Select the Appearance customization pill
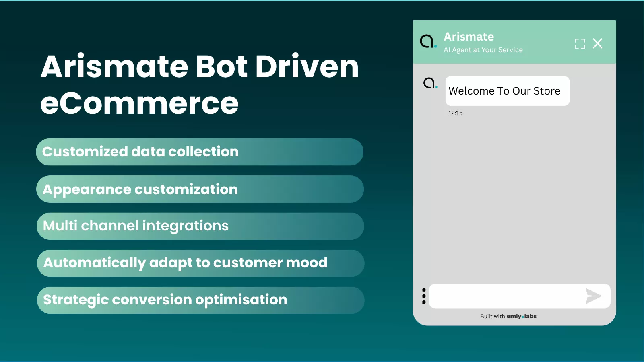 point(200,189)
